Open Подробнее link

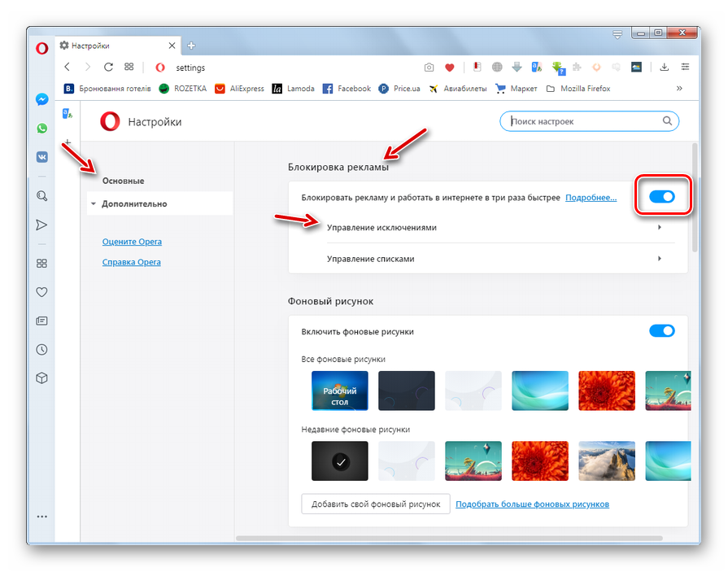(591, 198)
